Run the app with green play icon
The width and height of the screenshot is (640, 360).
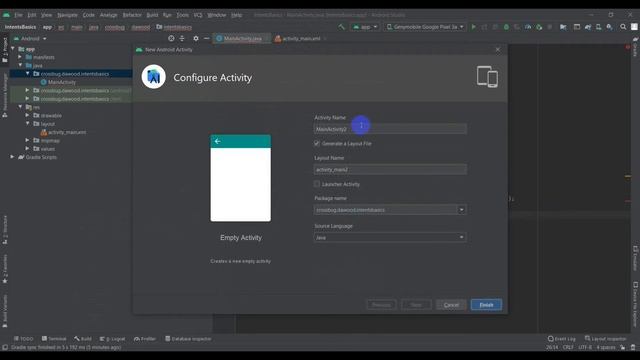[x=473, y=27]
